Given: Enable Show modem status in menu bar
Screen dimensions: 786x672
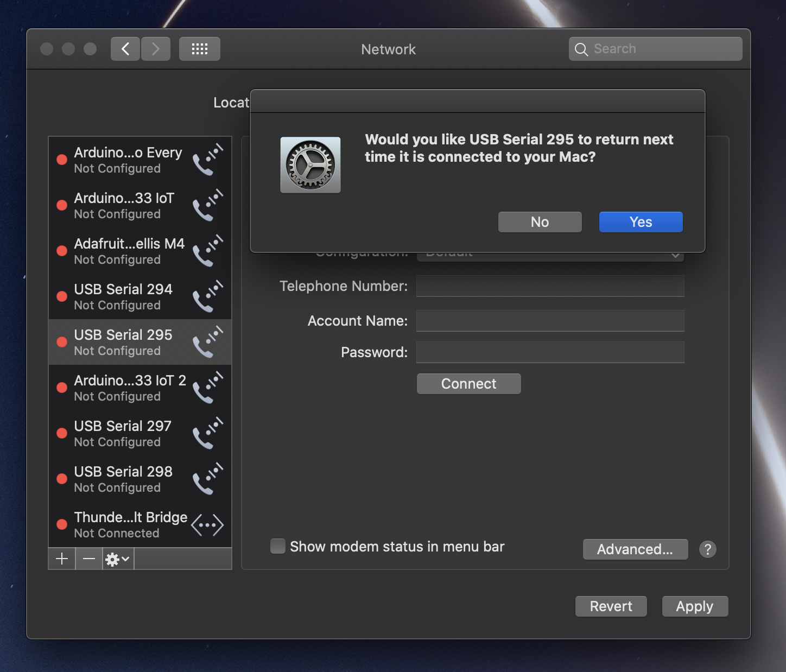Looking at the screenshot, I should pos(278,546).
